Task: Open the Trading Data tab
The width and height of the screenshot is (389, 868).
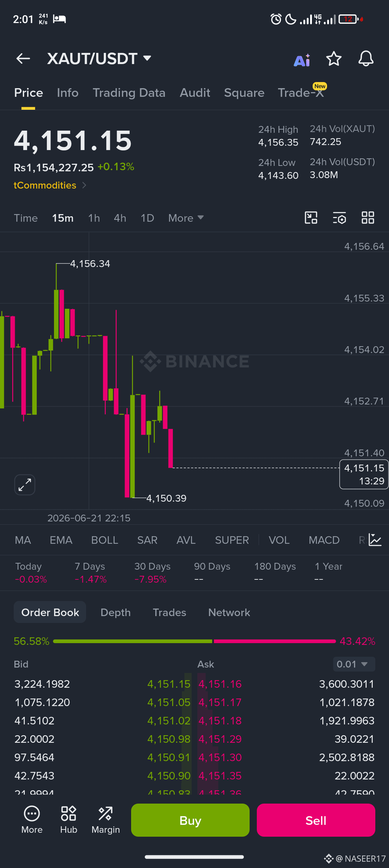Action: (129, 93)
